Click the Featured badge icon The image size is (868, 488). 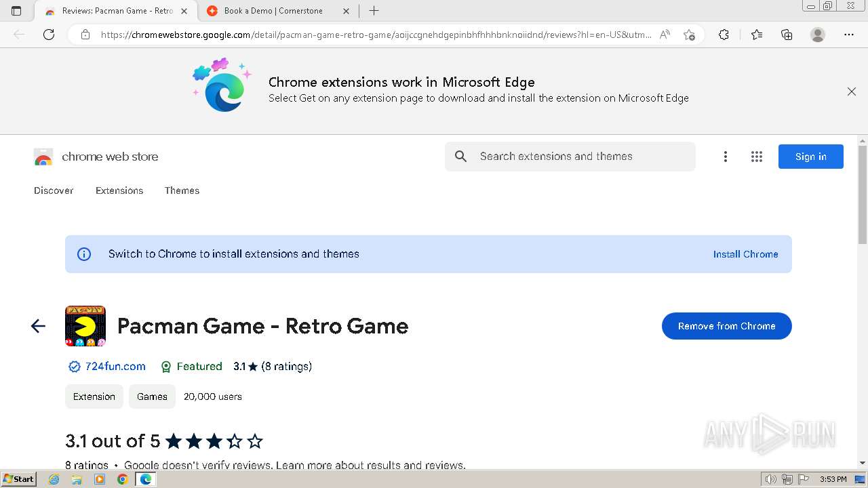166,367
